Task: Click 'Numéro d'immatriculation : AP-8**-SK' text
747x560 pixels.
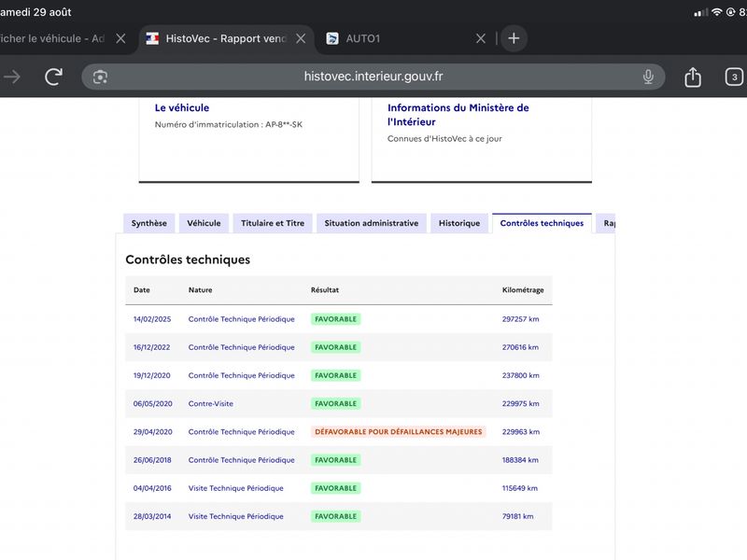Action: [x=228, y=125]
